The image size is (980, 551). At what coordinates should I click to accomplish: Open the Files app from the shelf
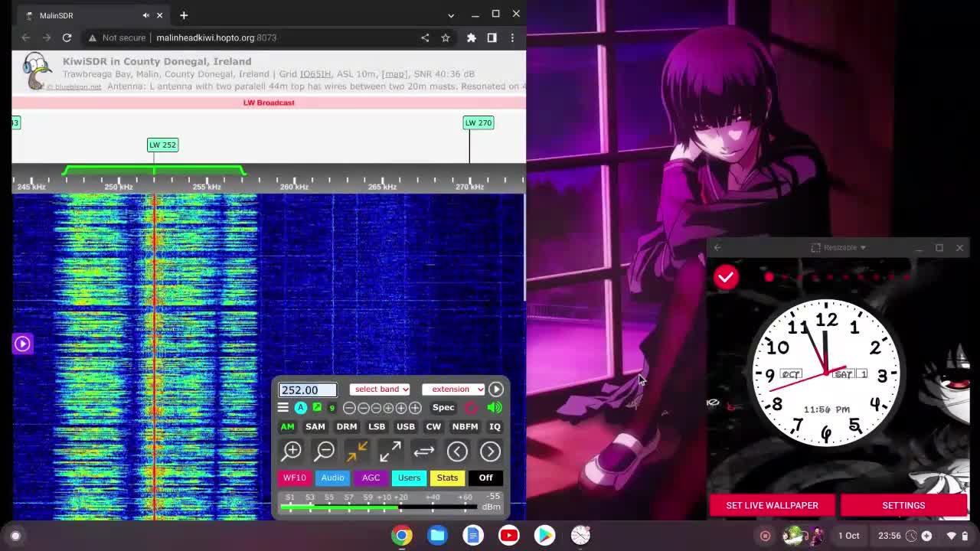pyautogui.click(x=437, y=536)
